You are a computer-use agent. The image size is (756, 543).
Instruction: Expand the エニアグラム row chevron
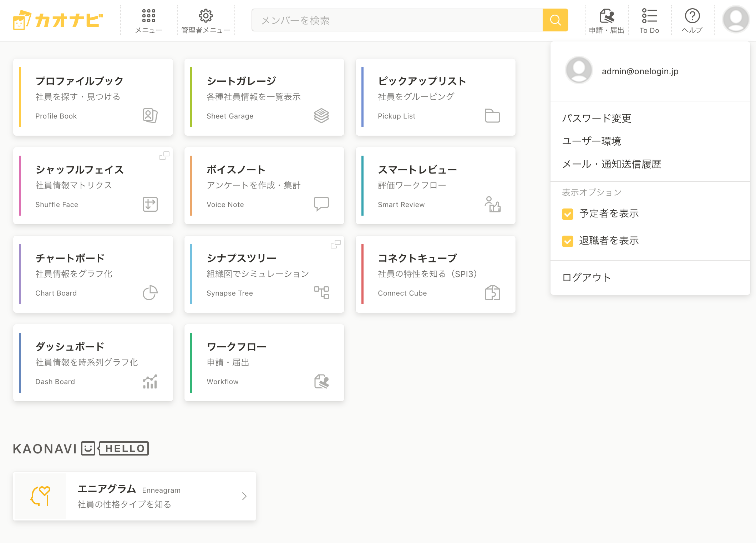point(244,496)
